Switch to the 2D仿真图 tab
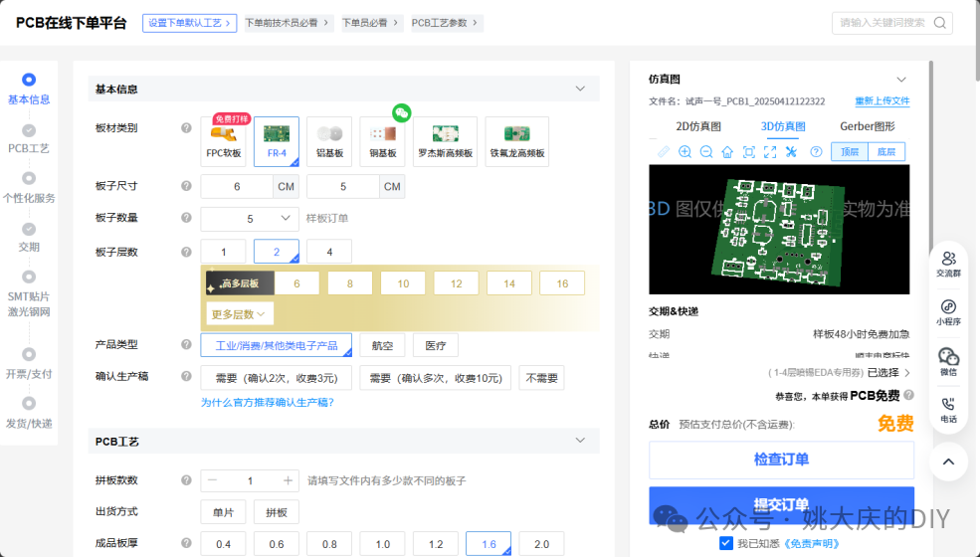Viewport: 980px width, 557px height. [x=698, y=126]
